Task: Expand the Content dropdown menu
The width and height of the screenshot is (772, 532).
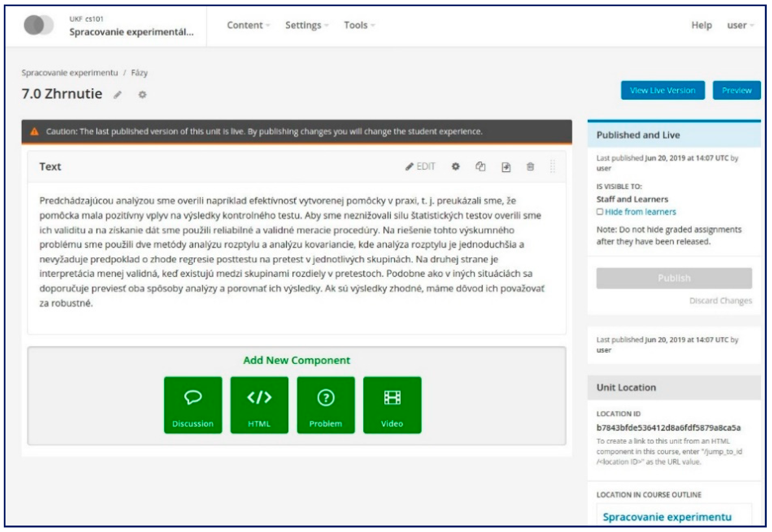Action: tap(248, 25)
